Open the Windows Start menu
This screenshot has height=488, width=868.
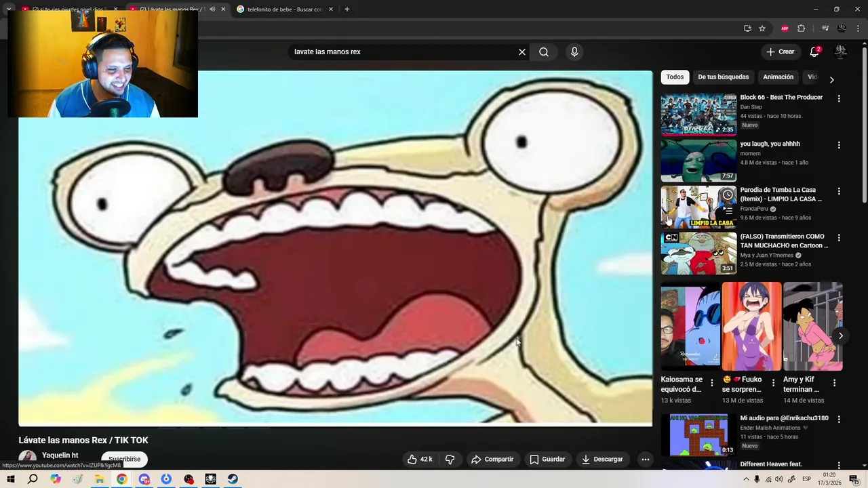tap(11, 479)
